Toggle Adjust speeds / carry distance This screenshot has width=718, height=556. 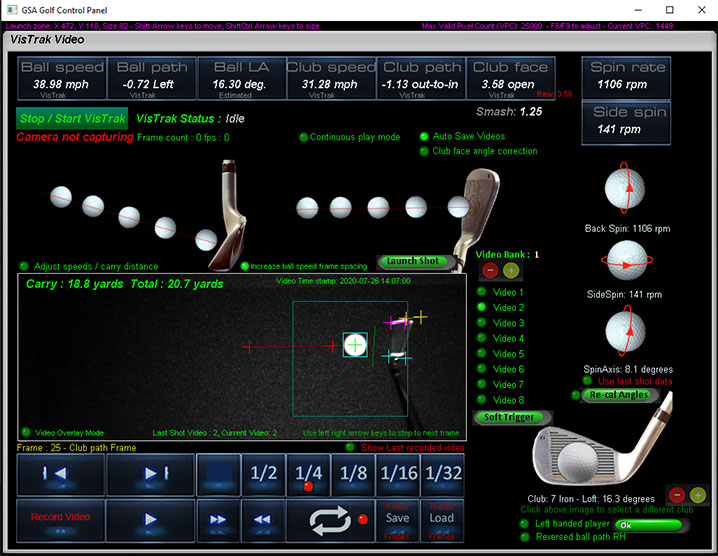24,266
